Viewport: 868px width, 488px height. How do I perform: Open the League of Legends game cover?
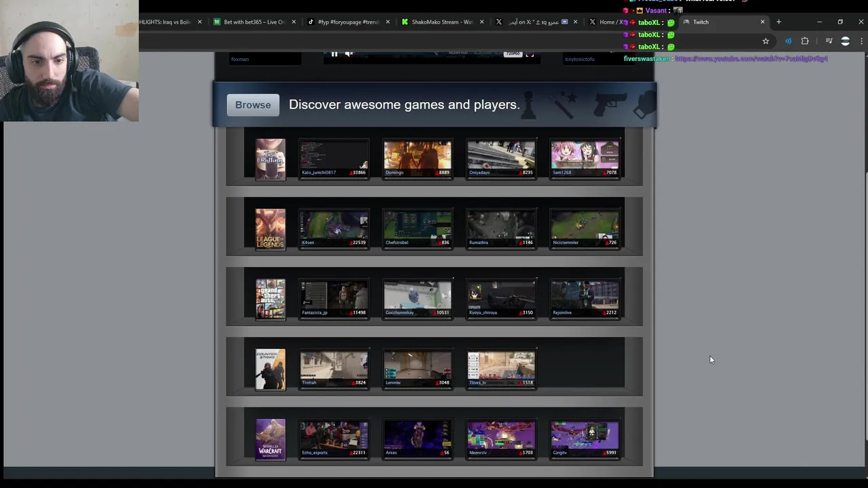tap(271, 229)
